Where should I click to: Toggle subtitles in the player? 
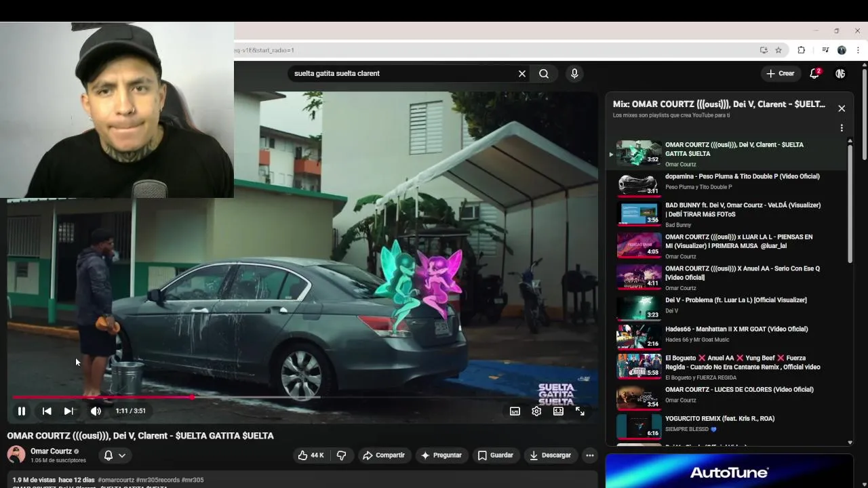coord(515,411)
